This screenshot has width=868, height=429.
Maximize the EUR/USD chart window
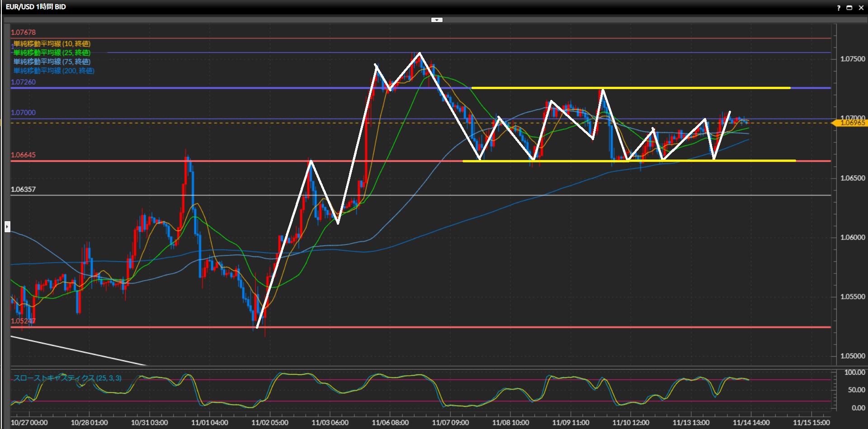pos(849,8)
